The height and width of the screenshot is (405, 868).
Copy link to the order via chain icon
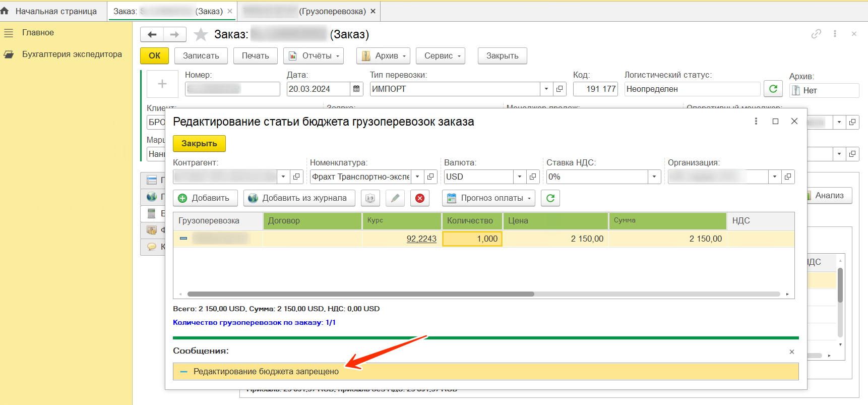pyautogui.click(x=816, y=34)
